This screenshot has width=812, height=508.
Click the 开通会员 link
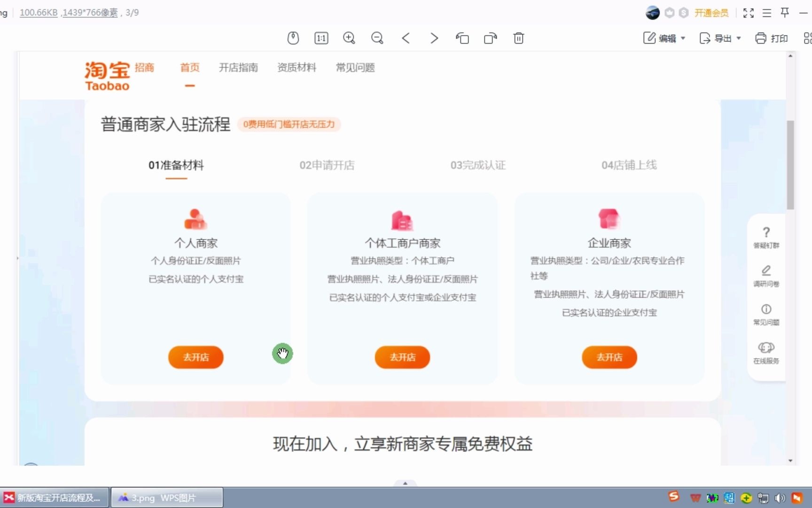click(711, 13)
